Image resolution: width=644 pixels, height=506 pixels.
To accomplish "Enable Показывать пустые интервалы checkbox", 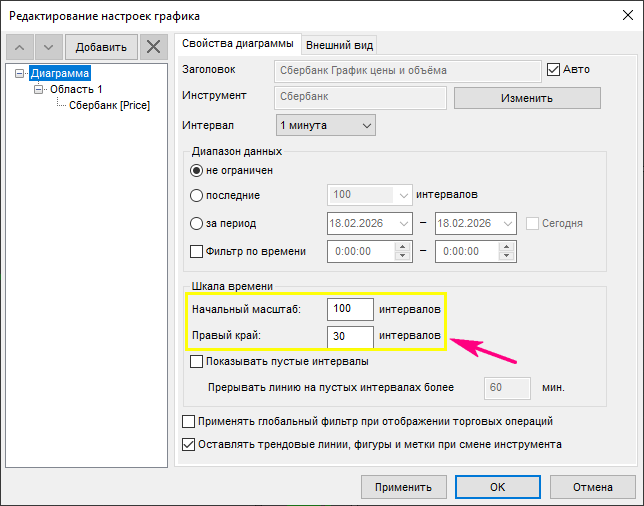I will [x=197, y=361].
